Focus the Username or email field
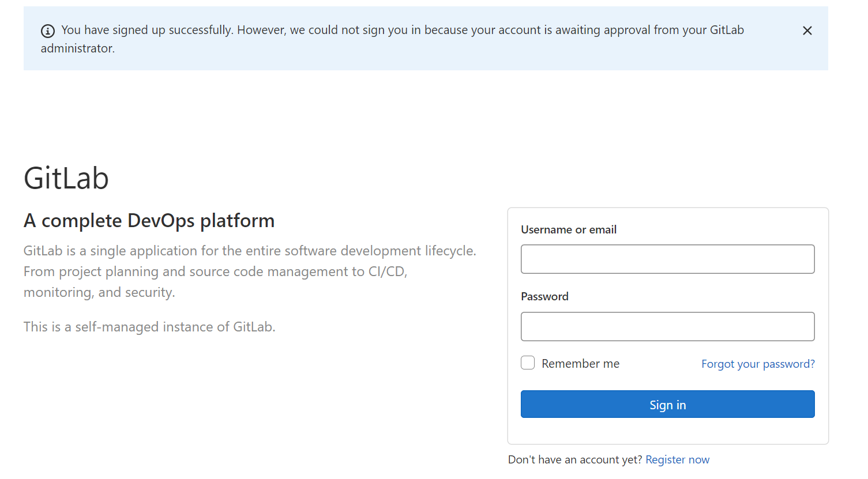868x479 pixels. 667,259
